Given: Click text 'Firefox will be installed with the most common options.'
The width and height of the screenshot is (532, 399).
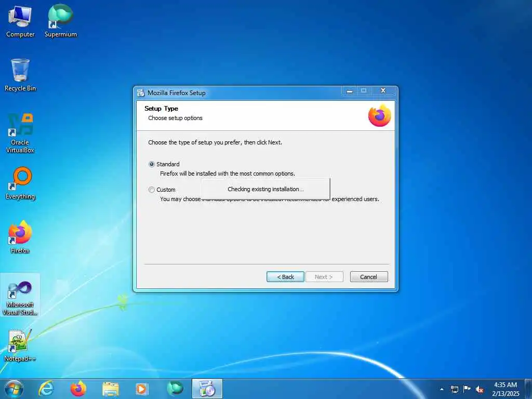Looking at the screenshot, I should pyautogui.click(x=228, y=174).
